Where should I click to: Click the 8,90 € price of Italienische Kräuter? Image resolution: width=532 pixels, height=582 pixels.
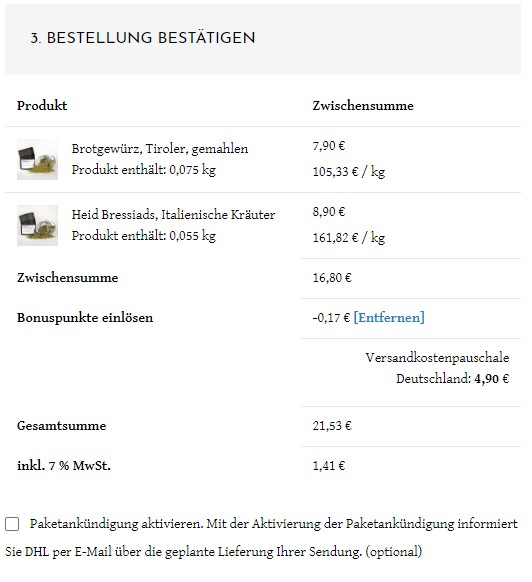pos(329,212)
